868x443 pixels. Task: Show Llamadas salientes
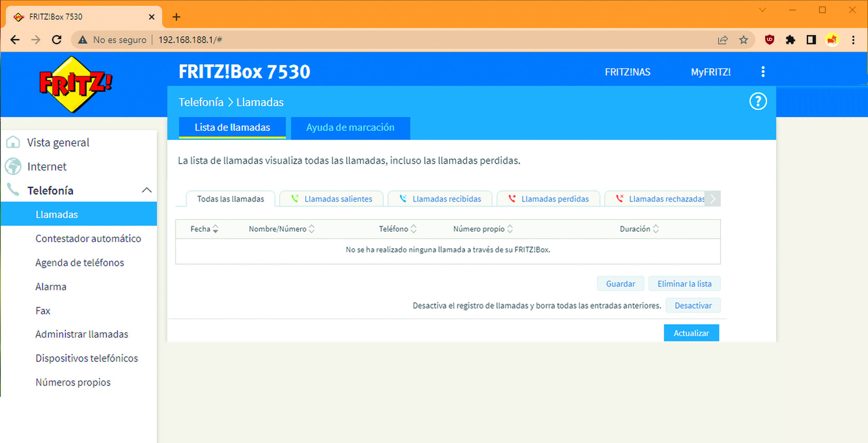click(331, 199)
